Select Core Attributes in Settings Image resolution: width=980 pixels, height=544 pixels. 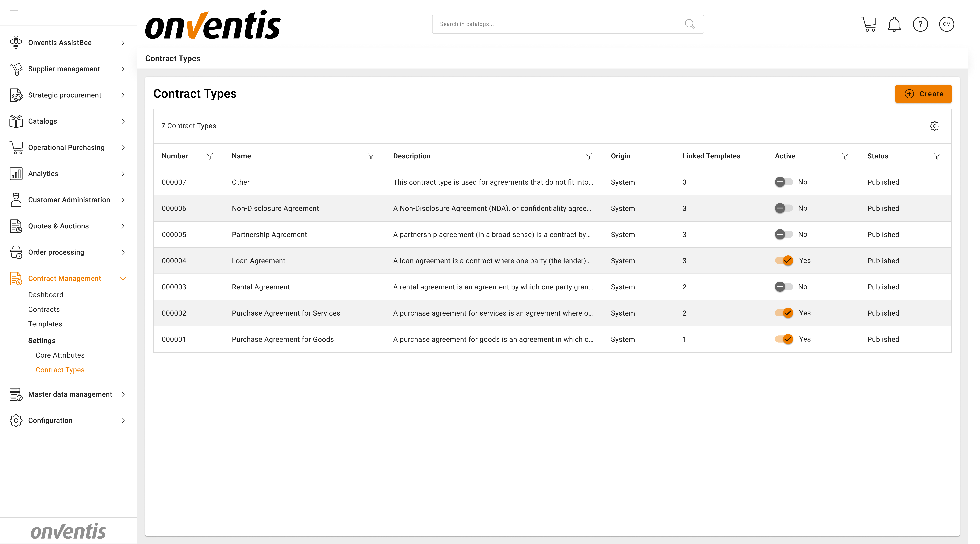pyautogui.click(x=60, y=355)
